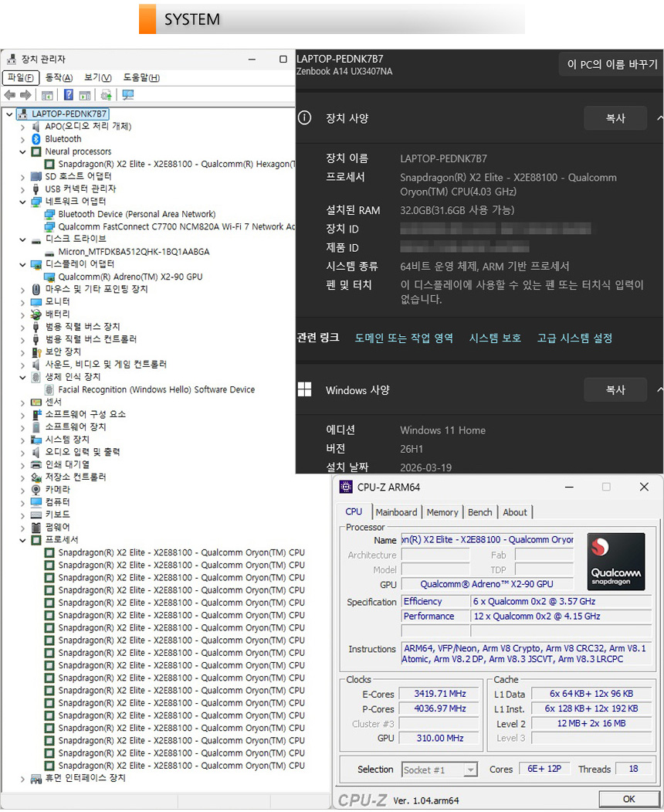Click the Update driver toolbar icon
Screen dimensions: 664x812
point(107,95)
